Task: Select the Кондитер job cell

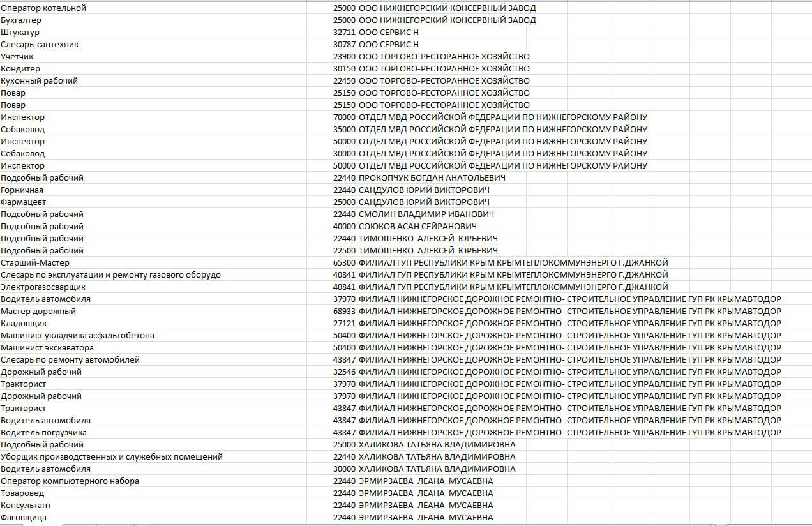Action: [20, 69]
